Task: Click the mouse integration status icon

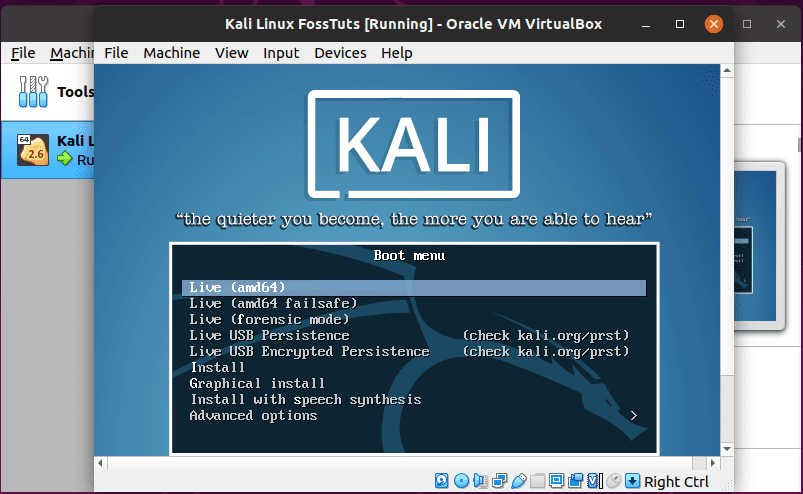Action: point(614,481)
